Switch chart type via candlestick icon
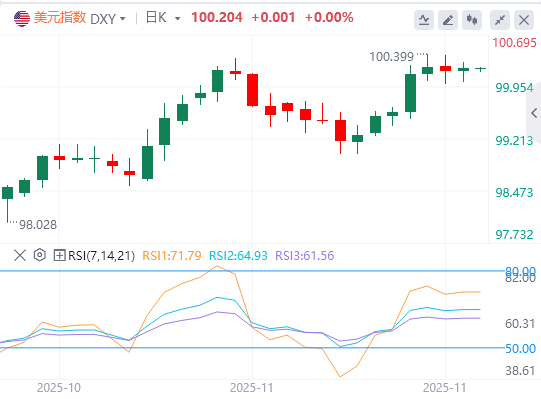The width and height of the screenshot is (541, 399). coord(472,20)
